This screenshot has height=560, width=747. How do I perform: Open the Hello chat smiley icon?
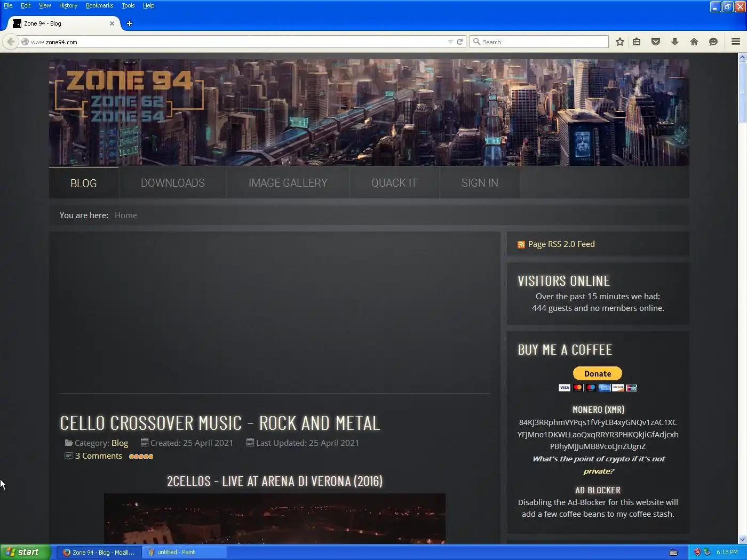[x=713, y=42]
